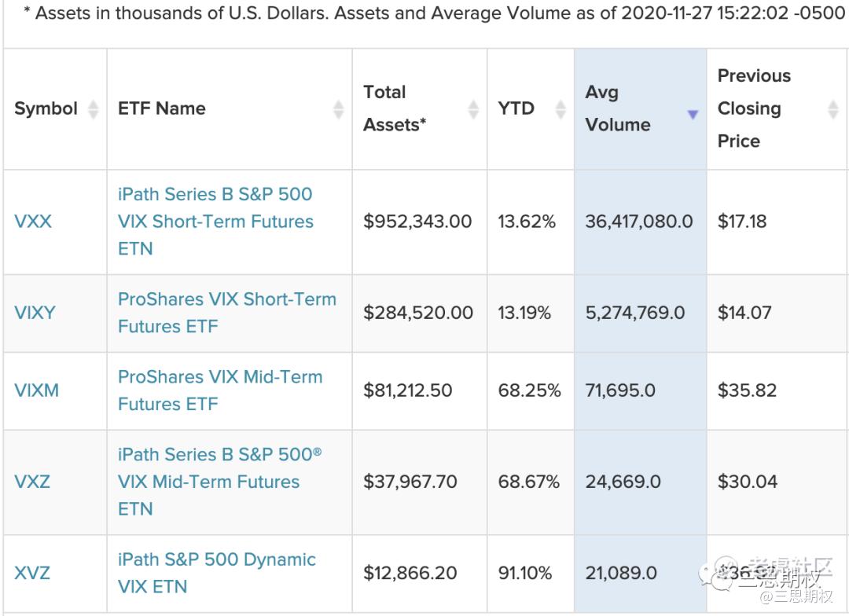Open ProShares VIX Mid-Term Futures ETF
This screenshot has width=849, height=616.
click(x=219, y=390)
